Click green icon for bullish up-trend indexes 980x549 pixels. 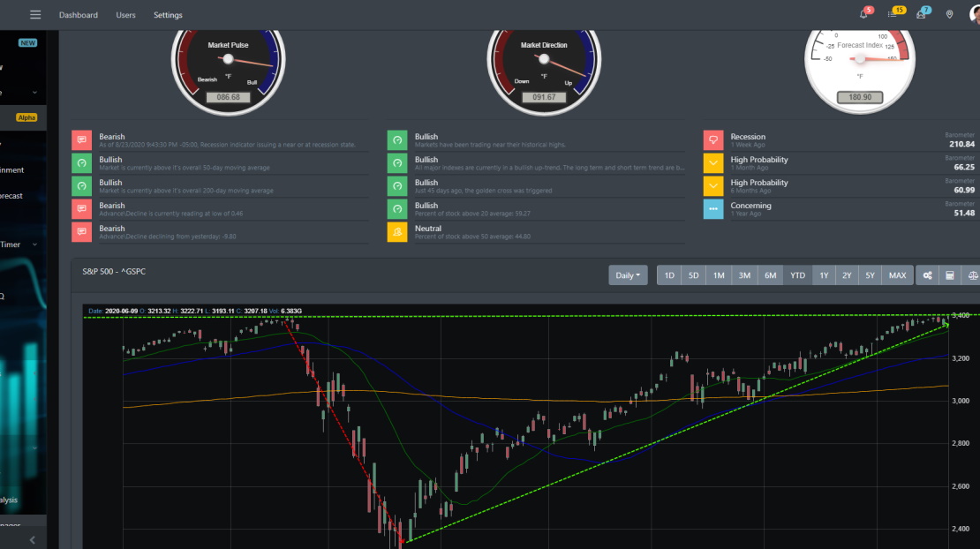coord(397,163)
